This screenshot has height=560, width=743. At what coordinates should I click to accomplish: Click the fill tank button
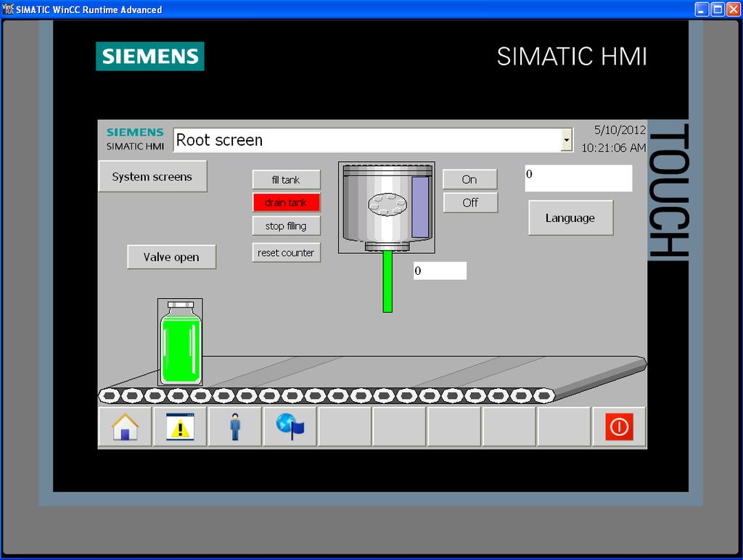click(286, 180)
